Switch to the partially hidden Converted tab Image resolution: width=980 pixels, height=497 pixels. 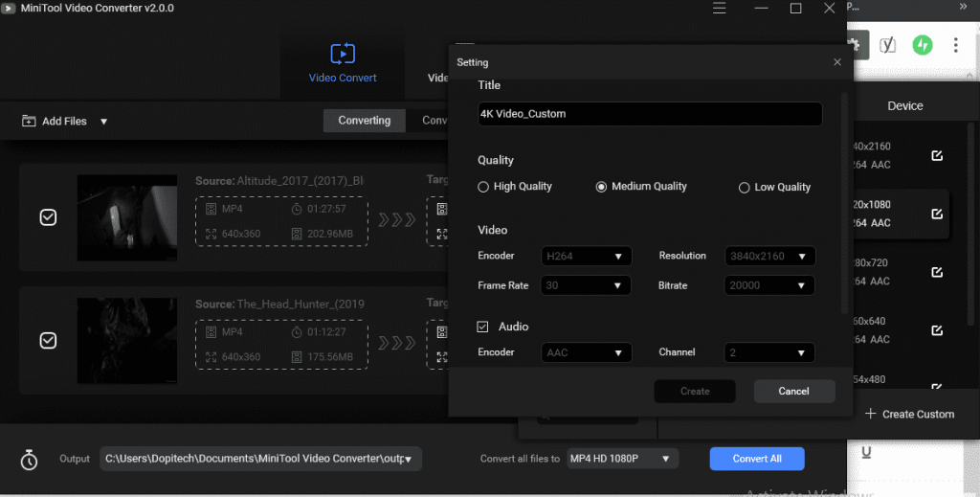point(428,120)
